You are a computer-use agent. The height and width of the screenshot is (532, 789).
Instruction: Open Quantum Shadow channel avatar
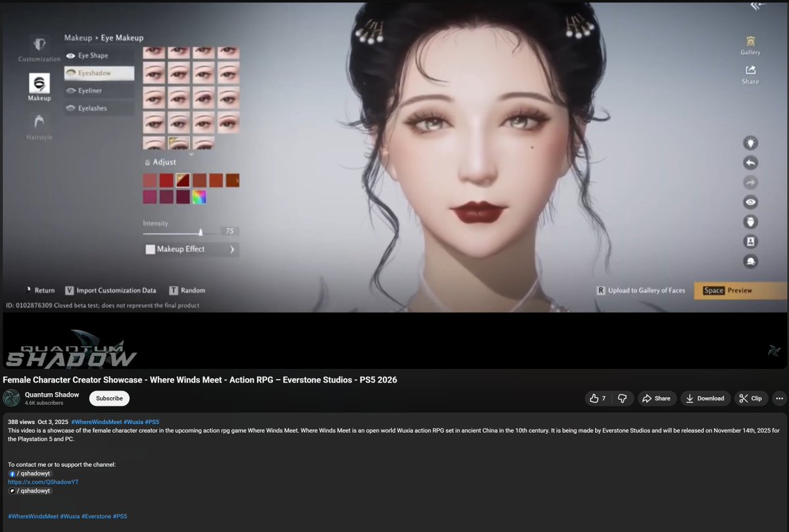[x=11, y=398]
